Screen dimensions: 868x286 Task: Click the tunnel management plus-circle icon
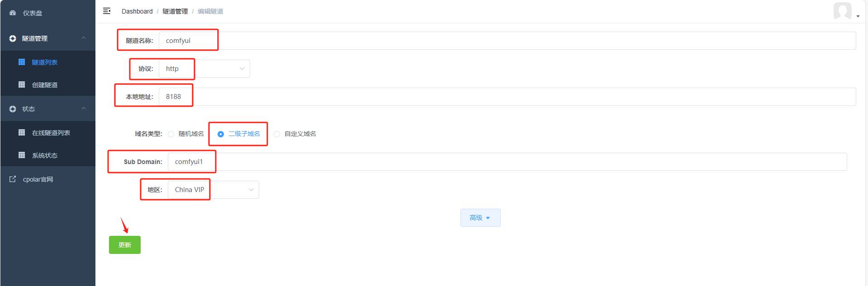click(x=13, y=38)
